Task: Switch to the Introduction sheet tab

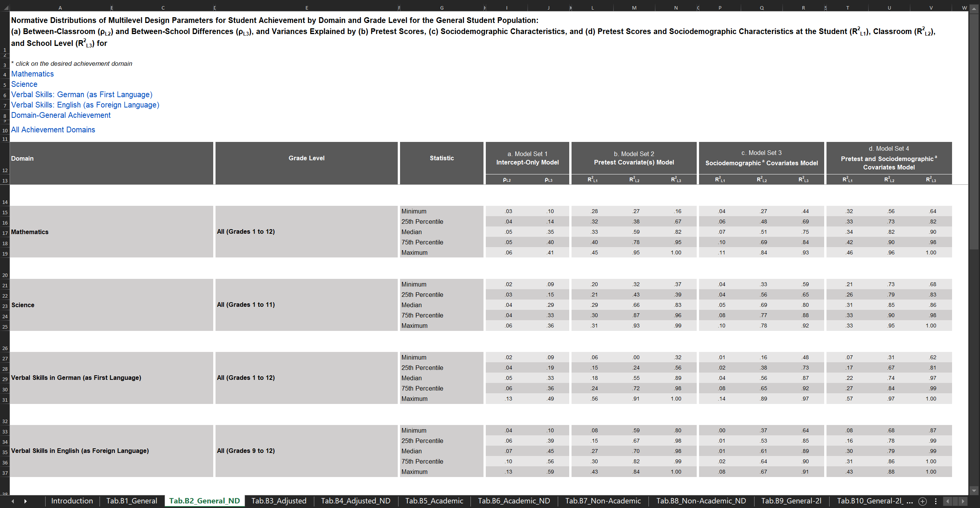Action: tap(72, 501)
